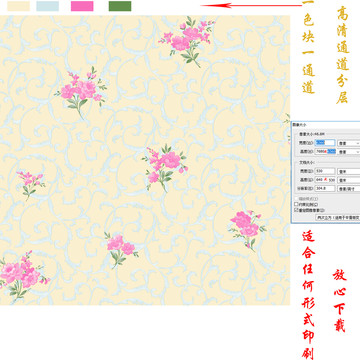Select the pink color swatch
Screen dimensions: 360x360
point(82,6)
